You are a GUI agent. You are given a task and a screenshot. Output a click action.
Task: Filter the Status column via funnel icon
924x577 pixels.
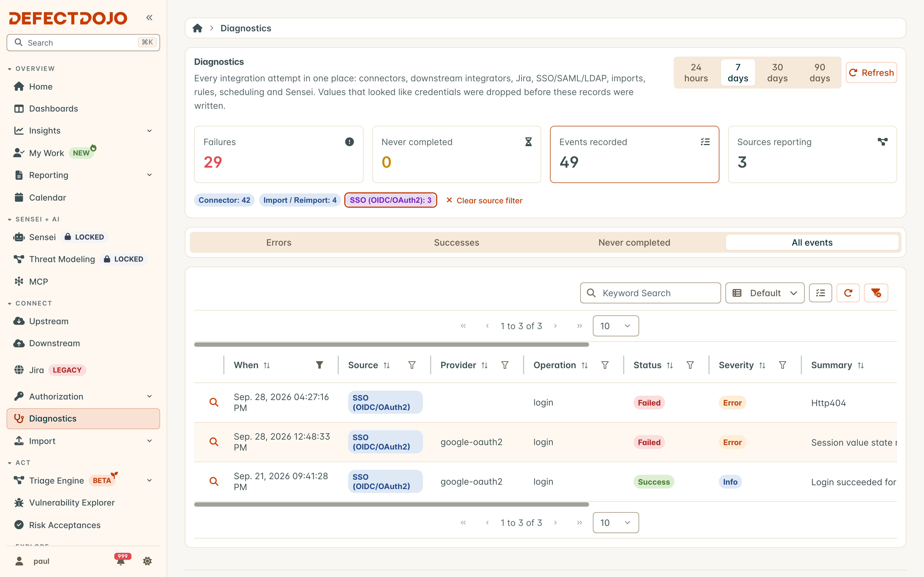click(690, 365)
